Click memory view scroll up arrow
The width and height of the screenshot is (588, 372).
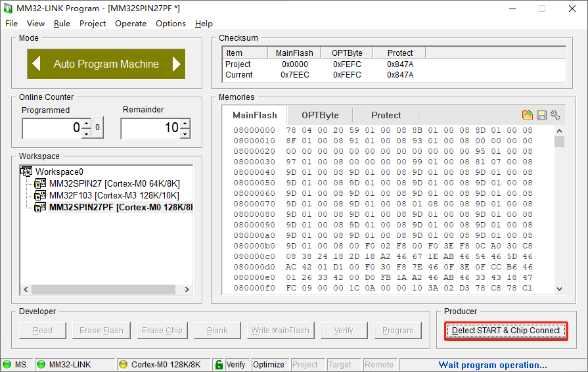559,131
